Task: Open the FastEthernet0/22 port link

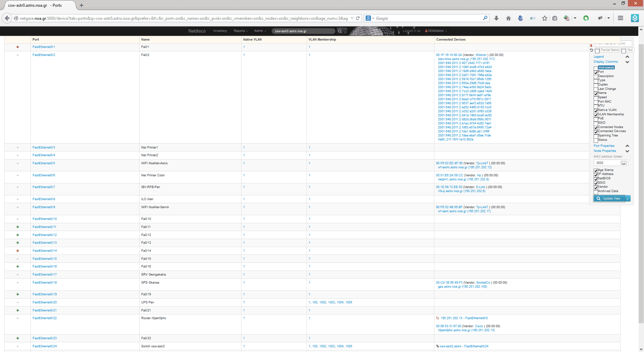Action: pos(45,318)
